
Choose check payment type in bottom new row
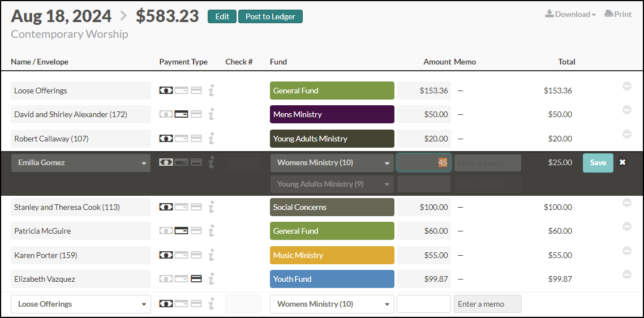tap(181, 304)
